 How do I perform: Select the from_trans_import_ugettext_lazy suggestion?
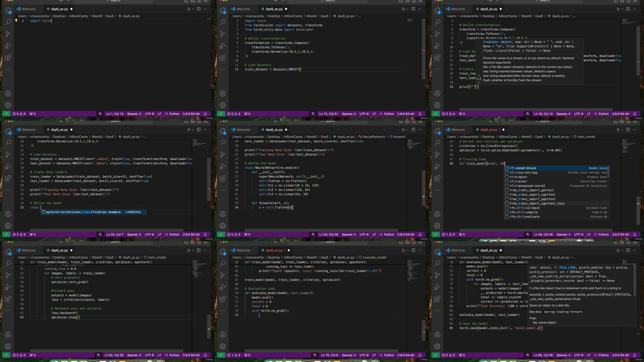(x=556, y=203)
